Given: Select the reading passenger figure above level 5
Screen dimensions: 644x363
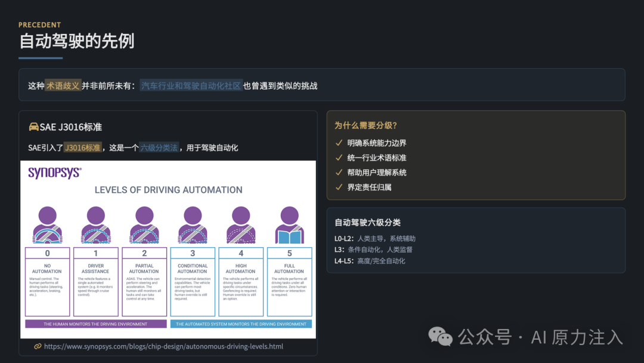Looking at the screenshot, I should pos(290,224).
